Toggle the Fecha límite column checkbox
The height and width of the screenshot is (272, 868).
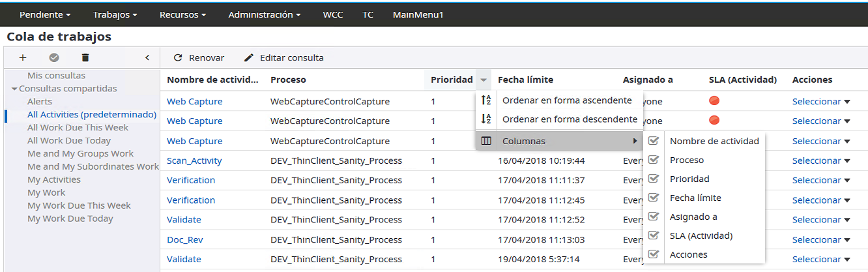click(654, 198)
